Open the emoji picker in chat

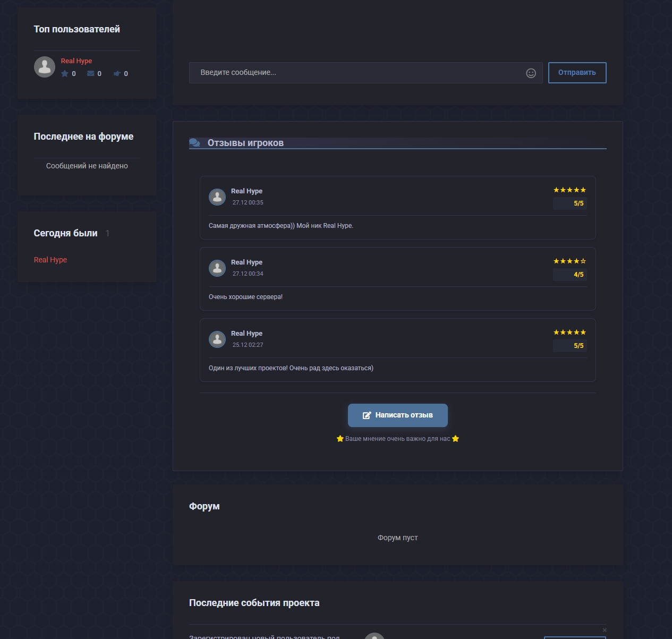click(531, 73)
